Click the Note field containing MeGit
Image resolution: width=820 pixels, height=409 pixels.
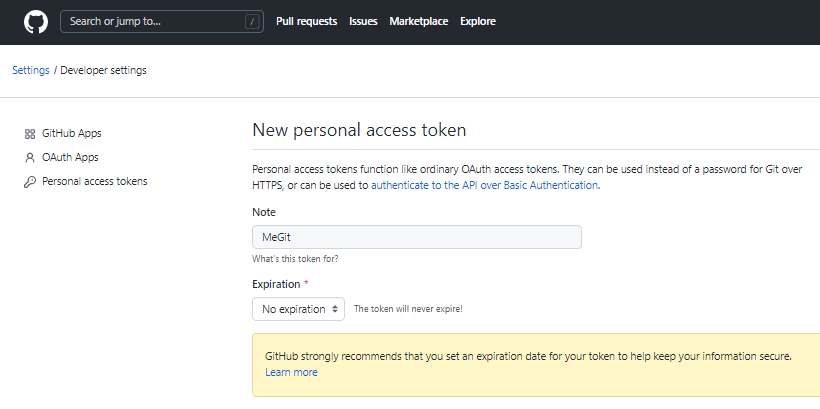[x=417, y=237]
